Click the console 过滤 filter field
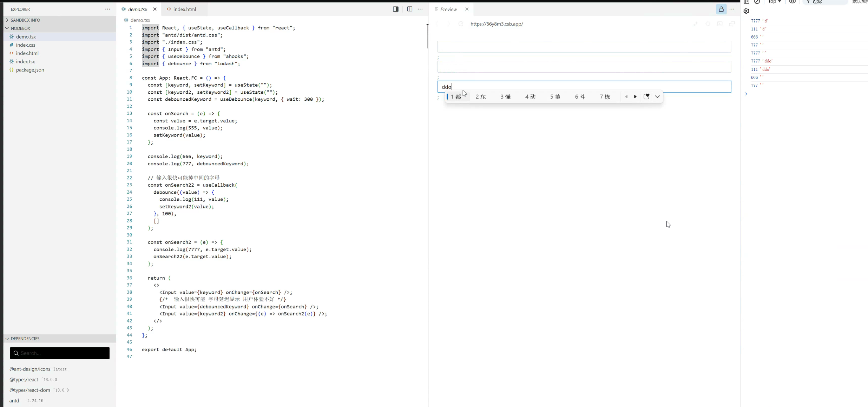The height and width of the screenshot is (407, 868). pyautogui.click(x=825, y=2)
